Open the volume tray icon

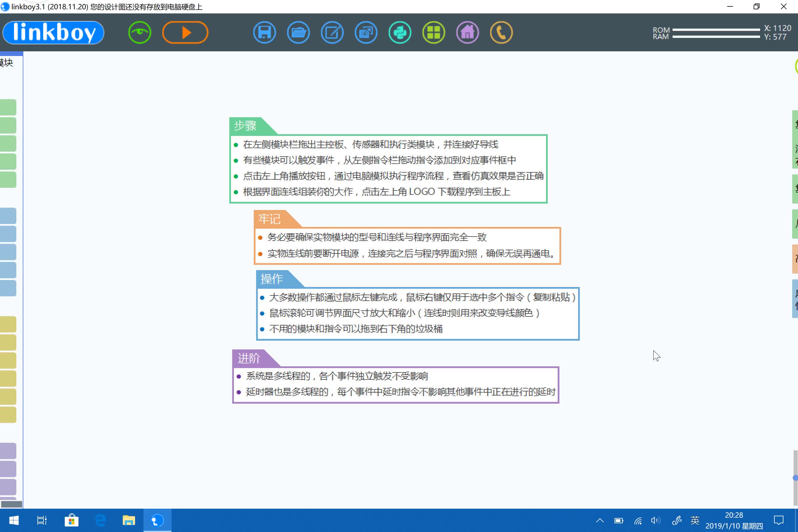point(655,520)
